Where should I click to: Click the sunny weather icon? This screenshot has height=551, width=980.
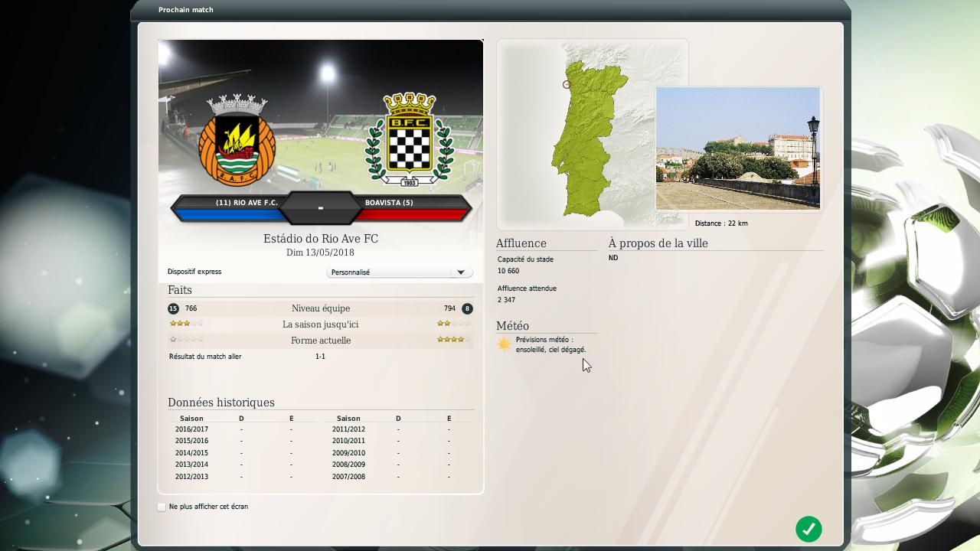pos(504,344)
